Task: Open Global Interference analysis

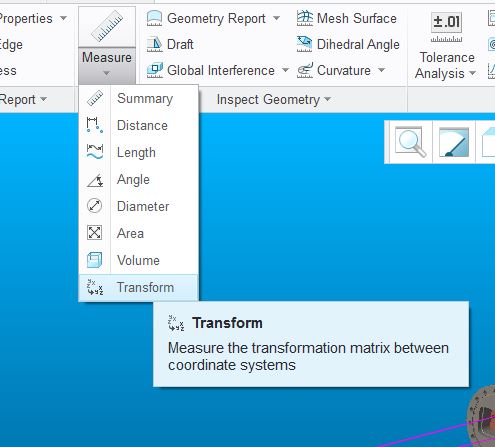Action: tap(221, 71)
